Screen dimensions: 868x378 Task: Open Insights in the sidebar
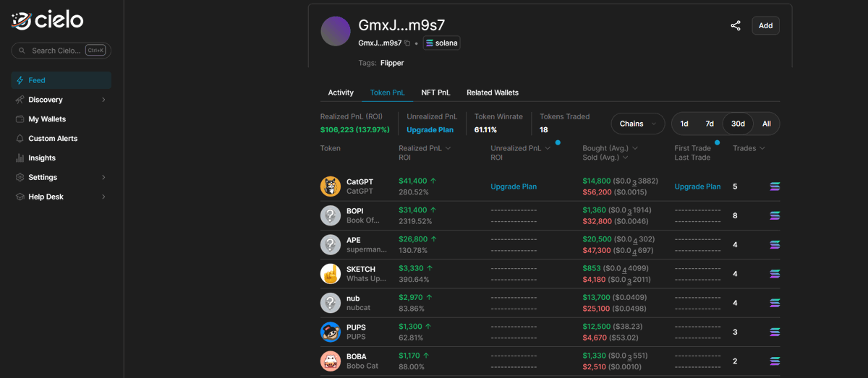click(61, 158)
